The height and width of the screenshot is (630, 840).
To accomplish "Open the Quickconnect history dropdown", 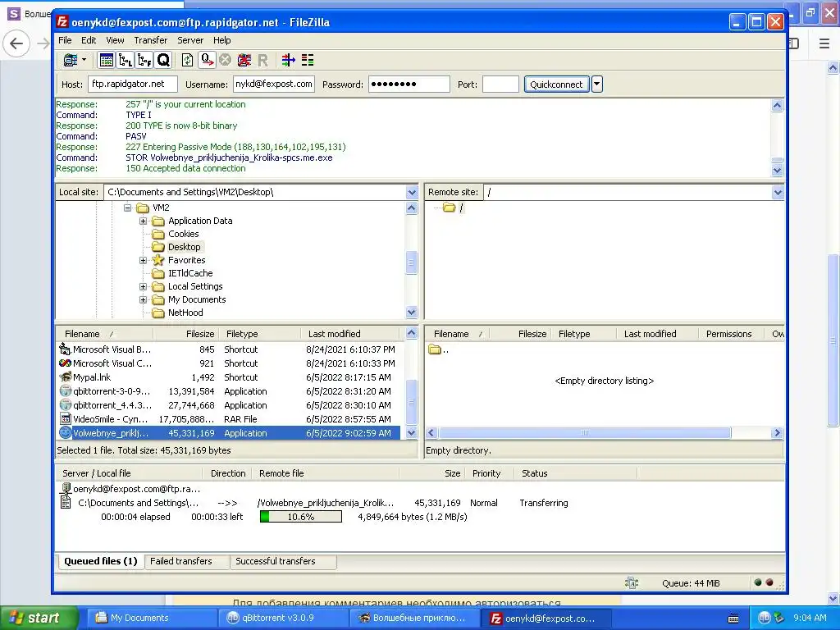I will pos(597,84).
